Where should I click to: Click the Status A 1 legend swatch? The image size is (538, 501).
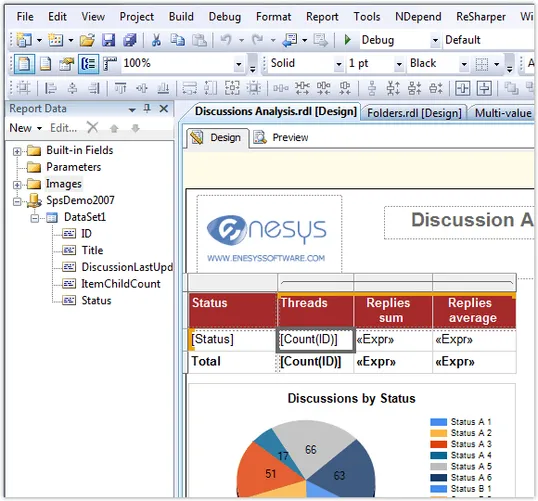(438, 422)
